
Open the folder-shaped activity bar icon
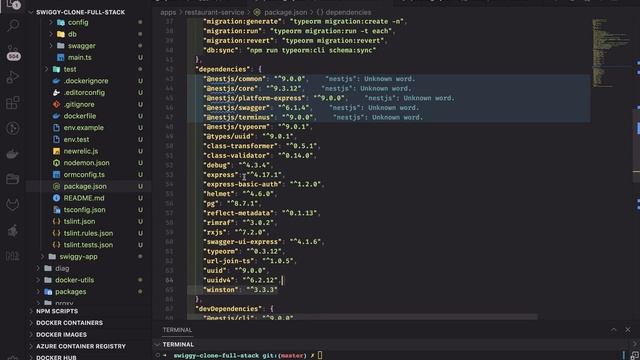click(13, 179)
